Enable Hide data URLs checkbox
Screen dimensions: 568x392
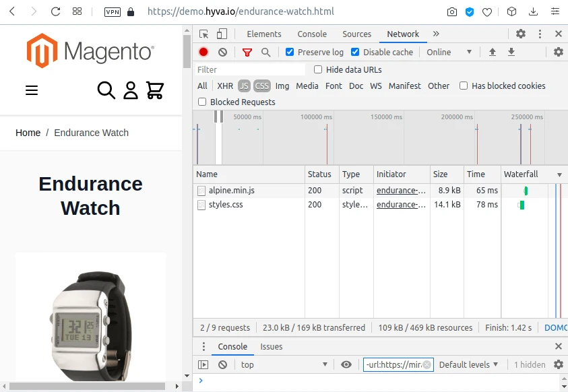point(318,69)
